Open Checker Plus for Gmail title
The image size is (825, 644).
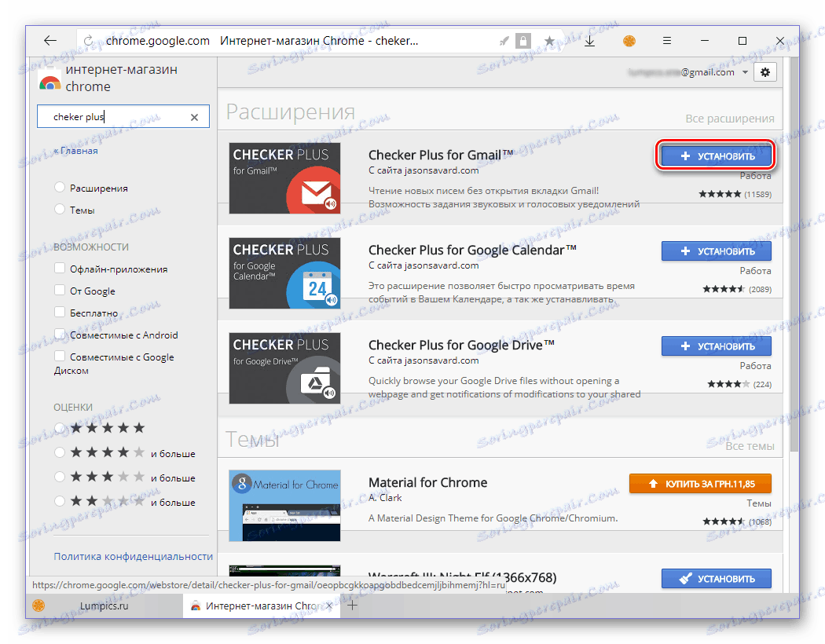pos(440,155)
